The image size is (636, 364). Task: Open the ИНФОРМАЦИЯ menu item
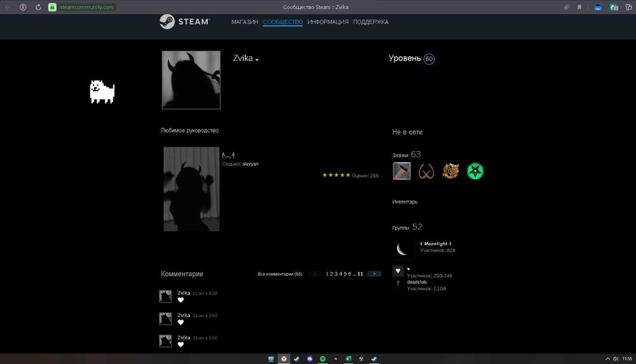point(328,22)
